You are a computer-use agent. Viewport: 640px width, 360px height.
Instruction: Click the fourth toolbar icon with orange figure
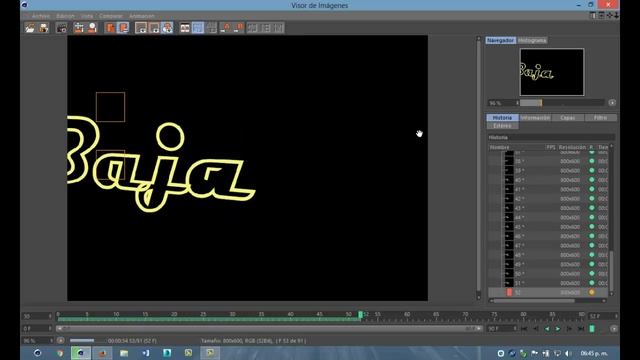coord(78,28)
